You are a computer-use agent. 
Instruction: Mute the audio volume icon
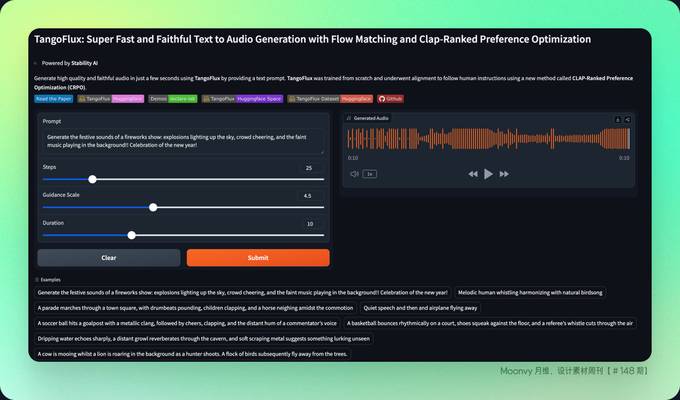coord(354,174)
